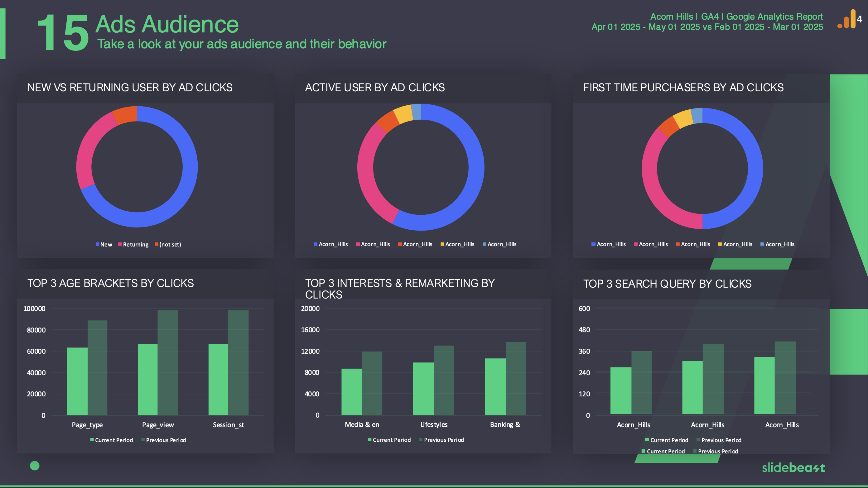Click Previous Period legend in Age Brackets chart

163,440
